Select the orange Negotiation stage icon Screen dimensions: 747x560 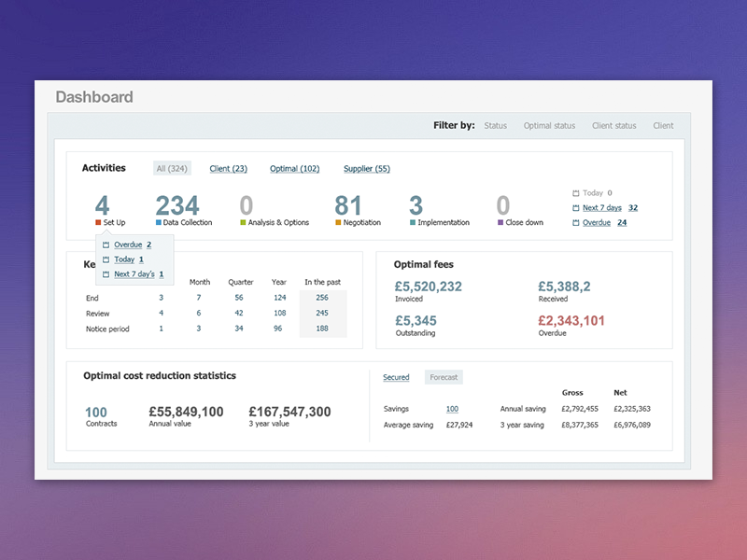tap(336, 221)
